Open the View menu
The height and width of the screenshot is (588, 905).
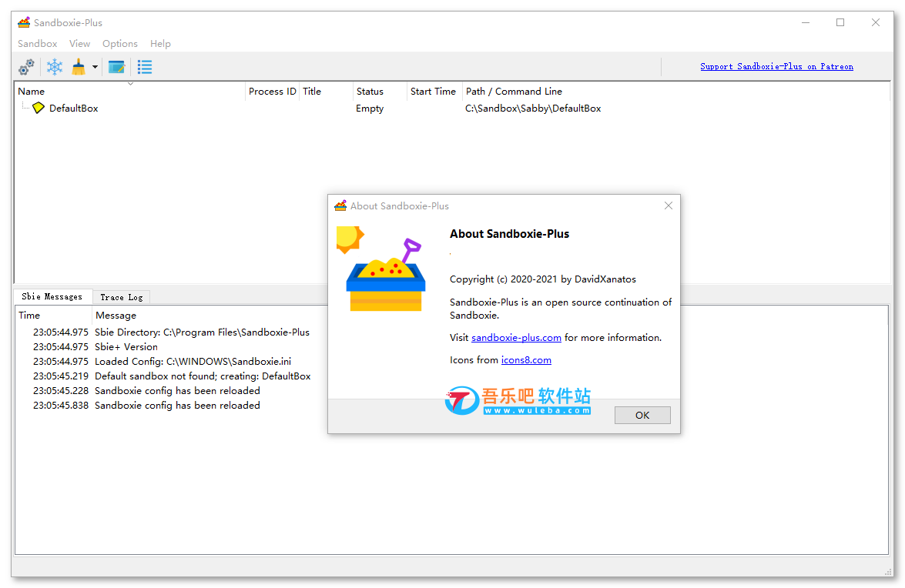coord(79,44)
